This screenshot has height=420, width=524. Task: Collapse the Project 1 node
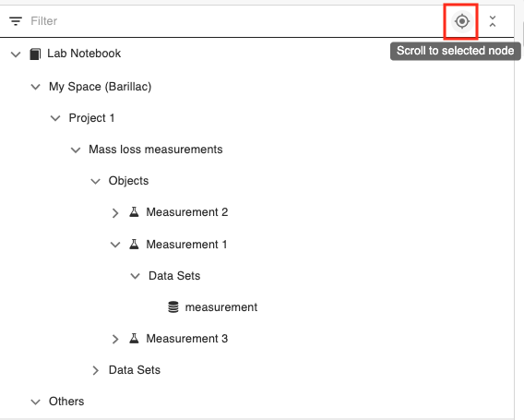(55, 118)
